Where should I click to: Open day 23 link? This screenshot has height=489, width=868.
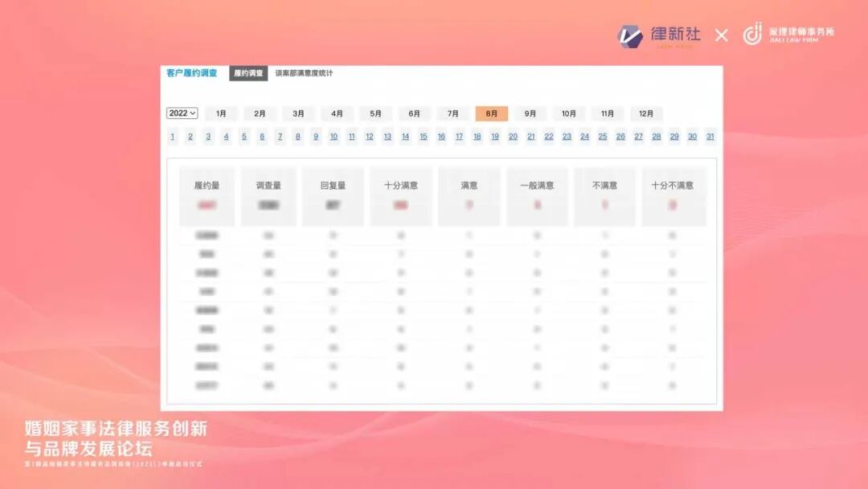coord(567,136)
